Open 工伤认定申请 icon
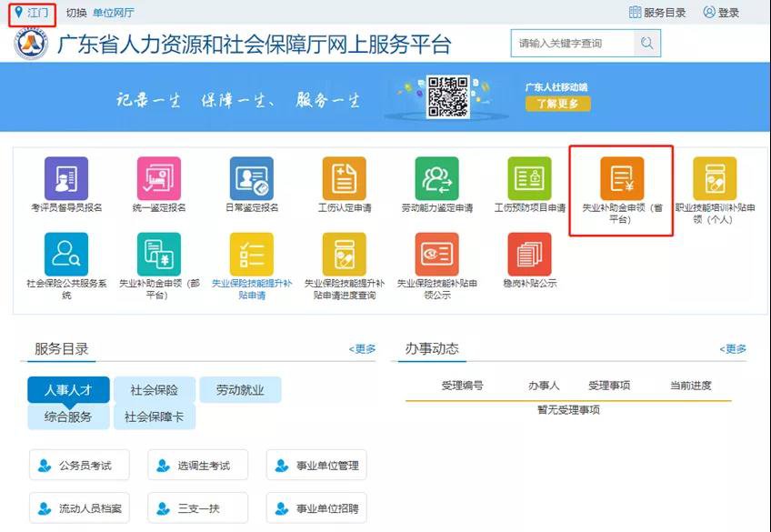Image resolution: width=771 pixels, height=532 pixels. (345, 179)
